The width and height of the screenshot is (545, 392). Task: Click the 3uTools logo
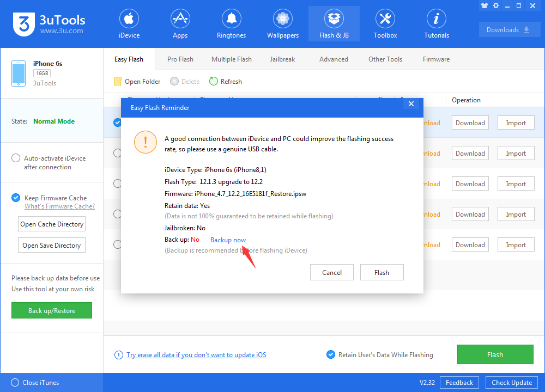coord(49,24)
